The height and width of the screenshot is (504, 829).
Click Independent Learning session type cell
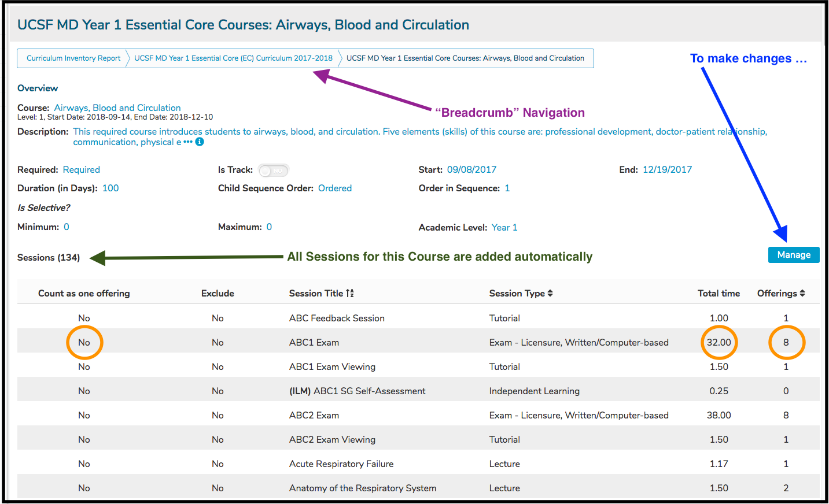[x=534, y=391]
